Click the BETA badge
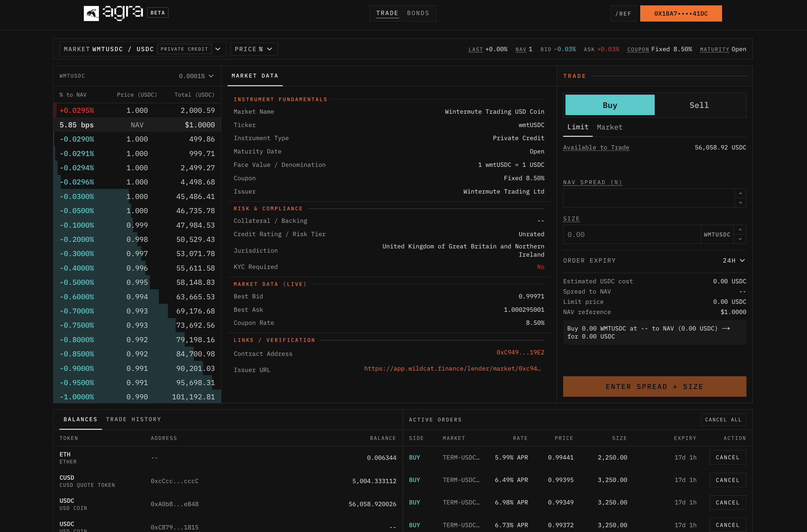 [x=158, y=13]
